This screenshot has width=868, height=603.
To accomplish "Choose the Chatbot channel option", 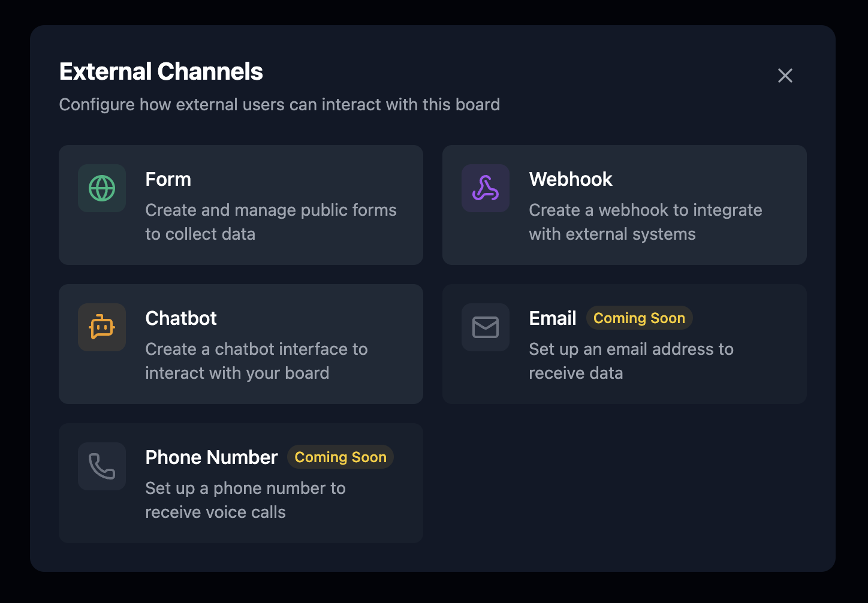I will pyautogui.click(x=241, y=344).
